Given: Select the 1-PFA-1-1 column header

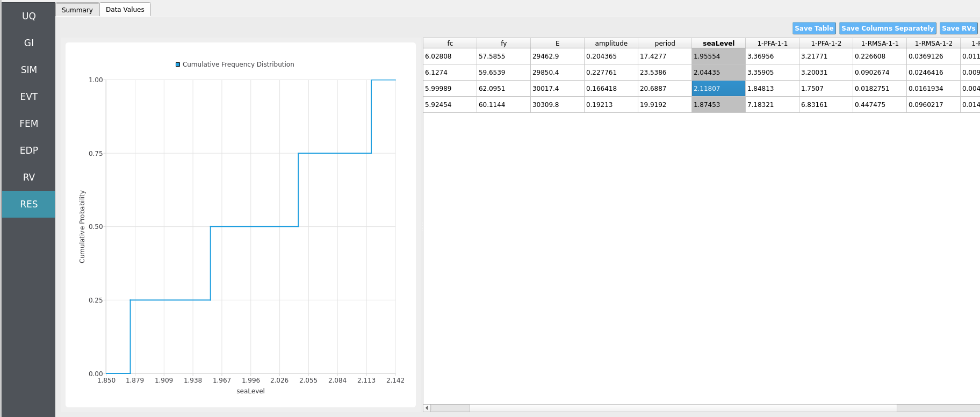Looking at the screenshot, I should pos(772,43).
